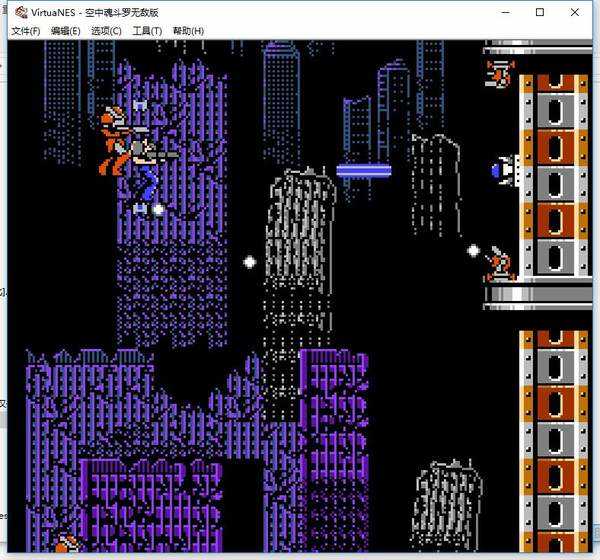The image size is (600, 560).
Task: Maximize the VirtuaNES window
Action: click(x=540, y=12)
